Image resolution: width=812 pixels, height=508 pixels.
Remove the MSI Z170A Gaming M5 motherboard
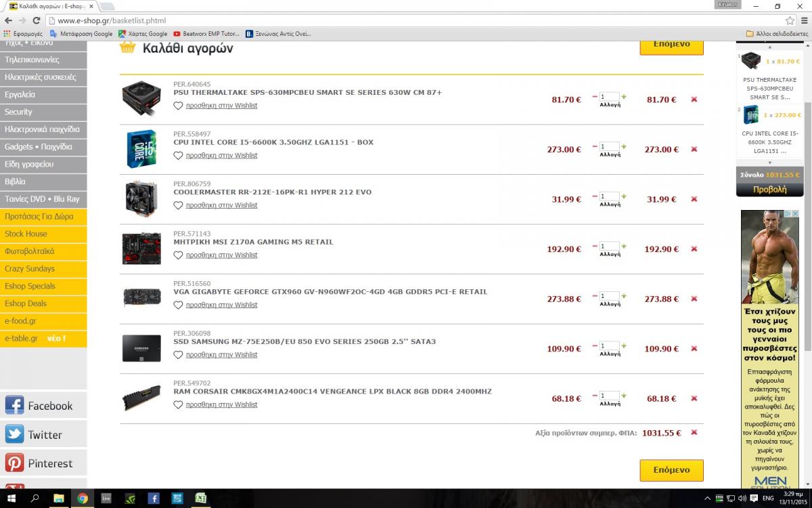click(x=694, y=249)
